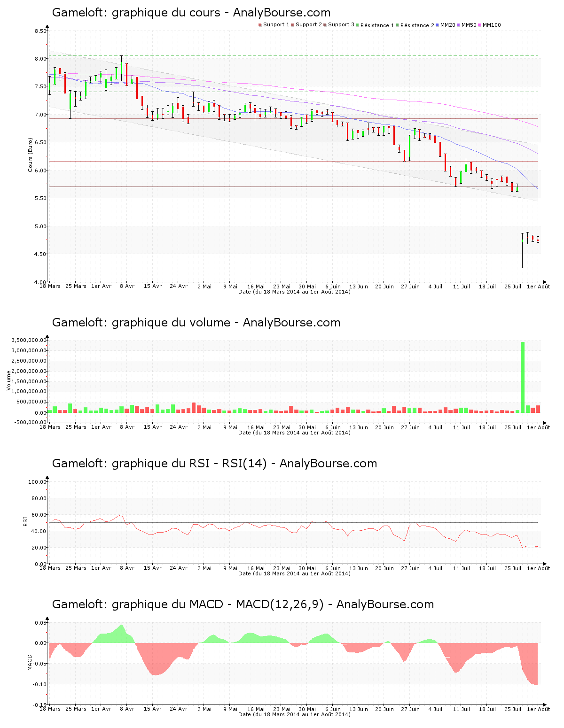Click the date range caption under MACD chart
Image resolution: width=564 pixels, height=728 pixels.
pyautogui.click(x=294, y=714)
